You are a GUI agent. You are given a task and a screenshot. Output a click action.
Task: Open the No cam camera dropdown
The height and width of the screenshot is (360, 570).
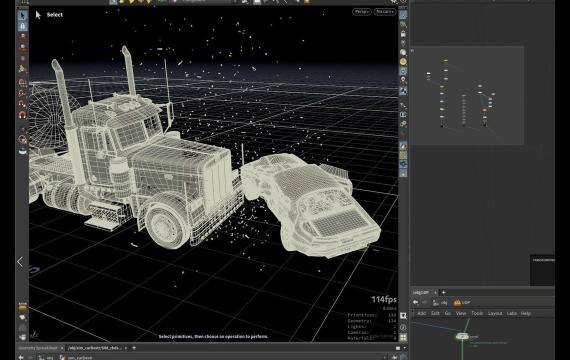pos(385,12)
